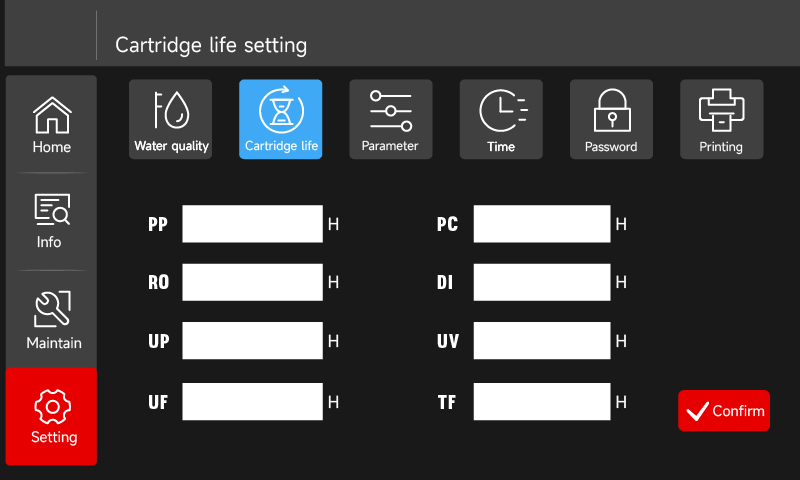Screen dimensions: 800x480
Task: Focus the UP cartridge hours field
Action: 253,340
